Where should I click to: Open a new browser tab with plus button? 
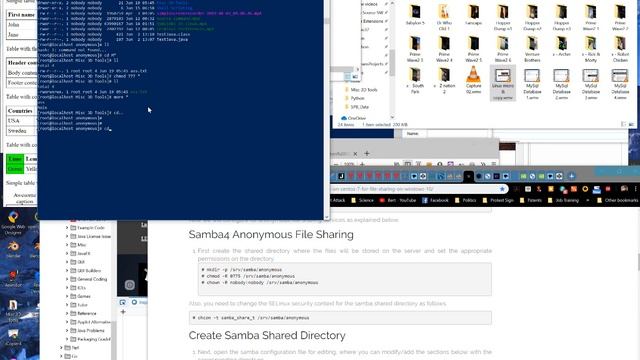(571, 176)
